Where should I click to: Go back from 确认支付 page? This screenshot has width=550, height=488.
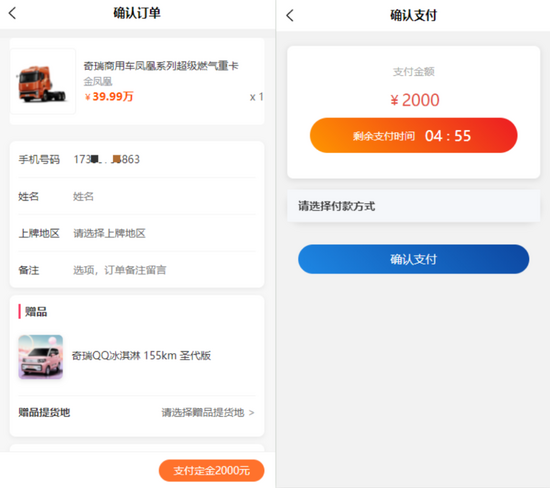click(x=290, y=15)
